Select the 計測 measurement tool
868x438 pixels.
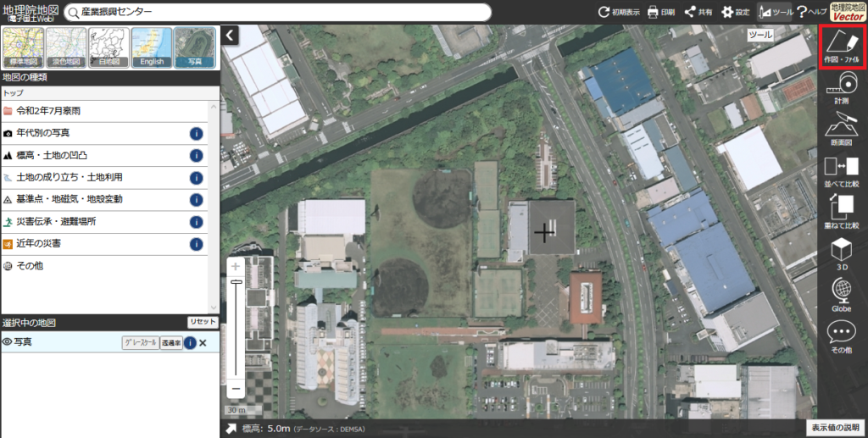coord(842,88)
